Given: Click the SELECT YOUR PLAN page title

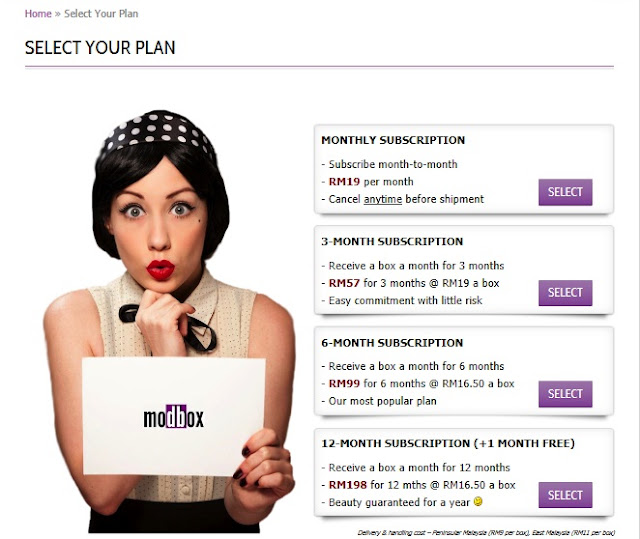Looking at the screenshot, I should click(x=100, y=48).
